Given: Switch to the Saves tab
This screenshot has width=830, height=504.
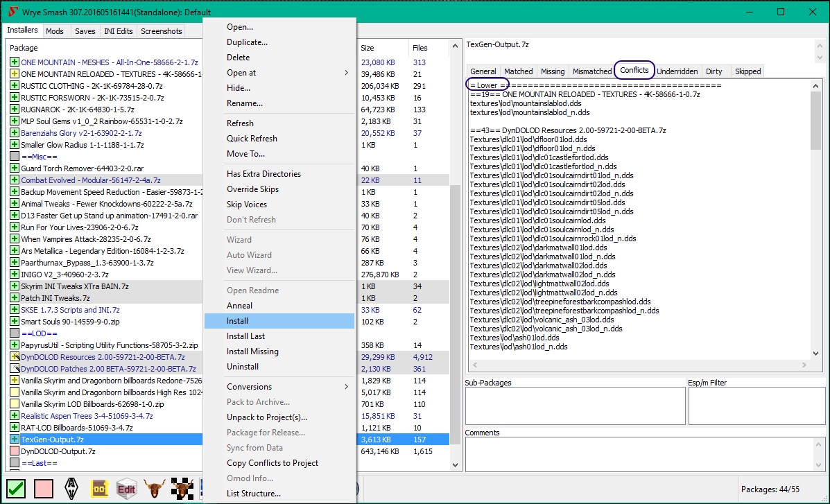Looking at the screenshot, I should point(85,31).
